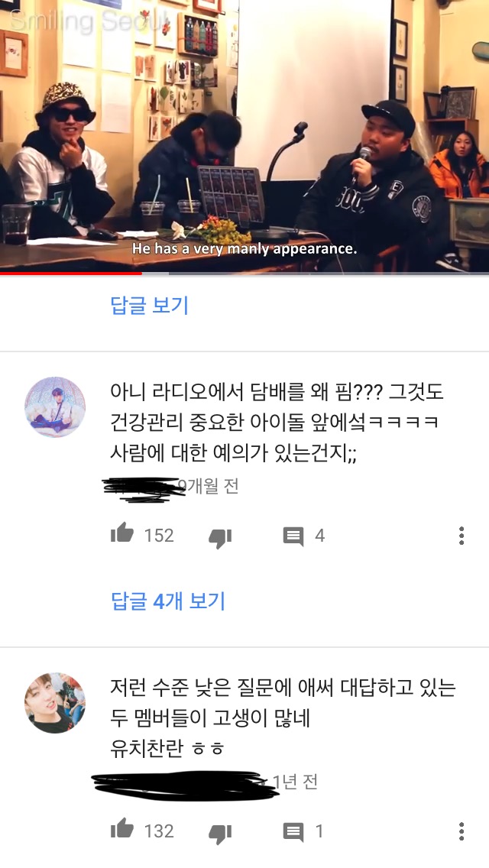Screen dimensions: 489x868
Task: Expand the 답글 보기 link below video
Action: point(150,305)
